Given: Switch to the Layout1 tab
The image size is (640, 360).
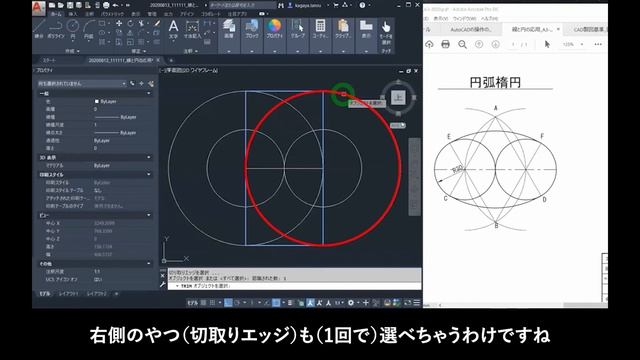Looking at the screenshot, I should (68, 294).
